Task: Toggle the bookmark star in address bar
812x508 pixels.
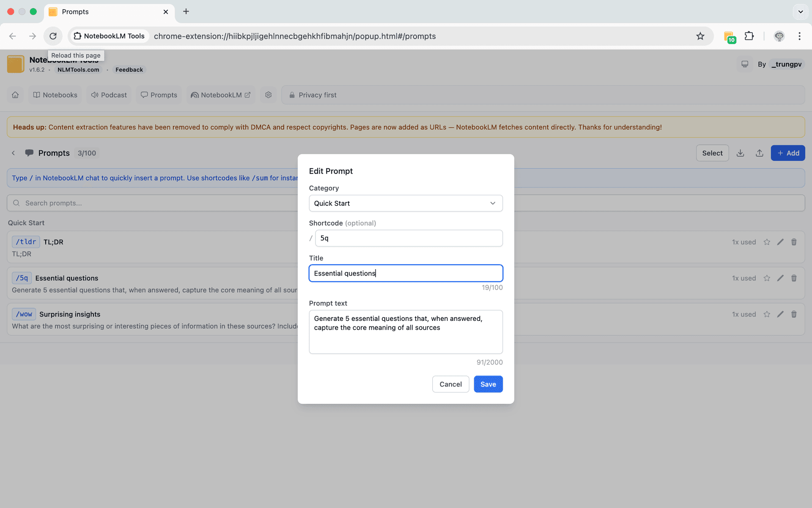Action: point(701,36)
